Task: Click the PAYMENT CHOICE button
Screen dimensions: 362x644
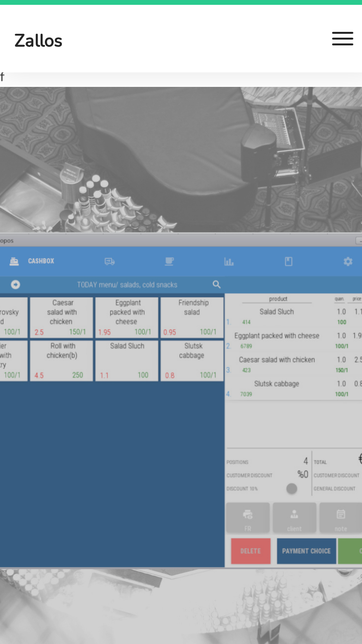Action: click(x=306, y=551)
